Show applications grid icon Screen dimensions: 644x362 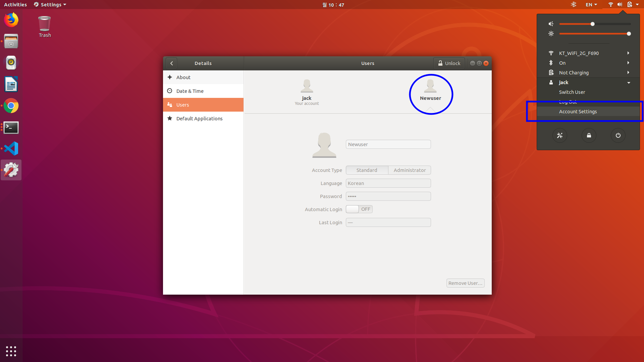pos(11,351)
